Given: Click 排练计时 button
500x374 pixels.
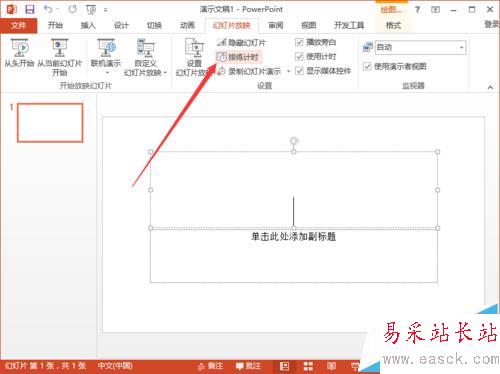Looking at the screenshot, I should 238,57.
